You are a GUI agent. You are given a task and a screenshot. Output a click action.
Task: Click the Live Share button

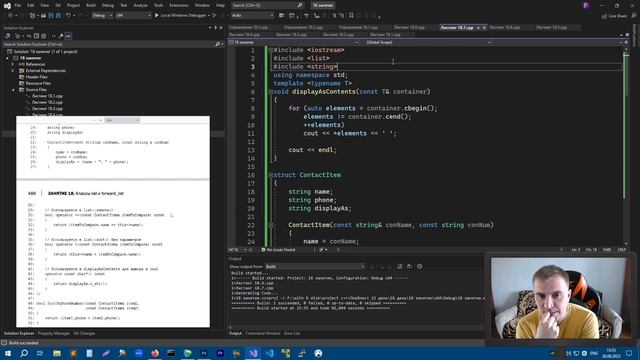point(614,16)
